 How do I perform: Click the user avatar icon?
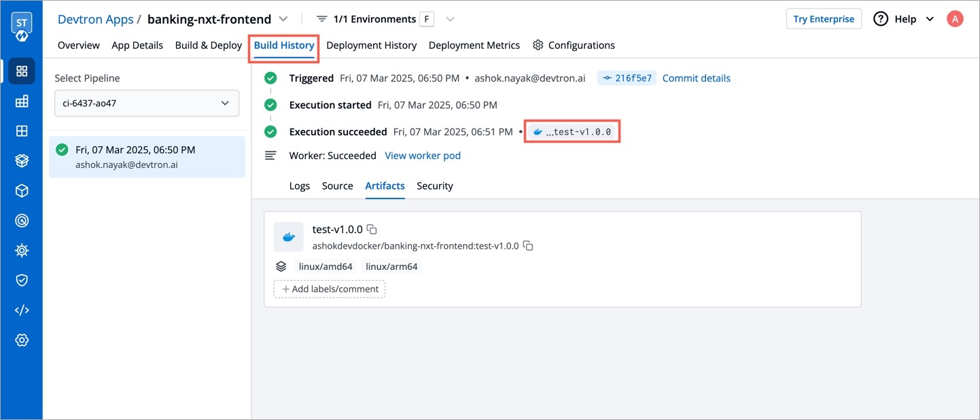(x=955, y=19)
